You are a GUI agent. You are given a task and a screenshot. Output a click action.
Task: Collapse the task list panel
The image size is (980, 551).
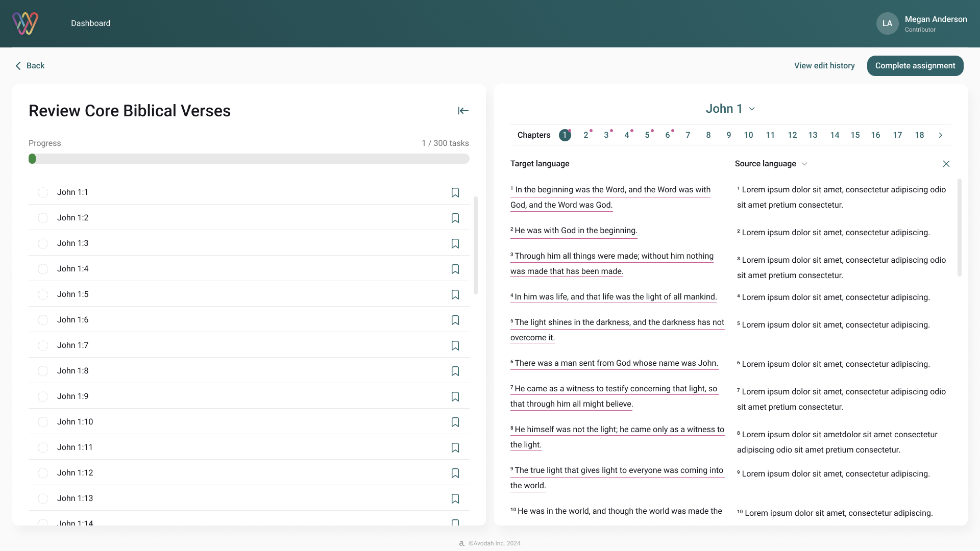(463, 111)
